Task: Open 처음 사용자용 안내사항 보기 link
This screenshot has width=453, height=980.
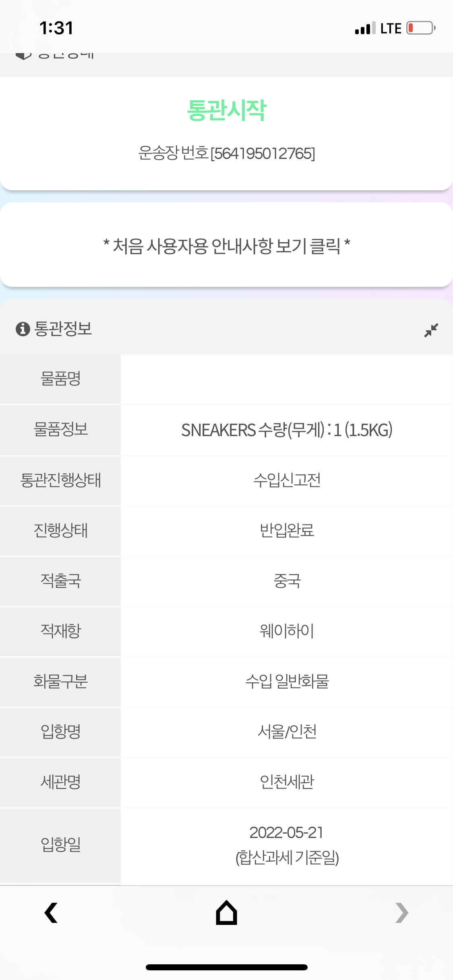Action: click(x=227, y=246)
